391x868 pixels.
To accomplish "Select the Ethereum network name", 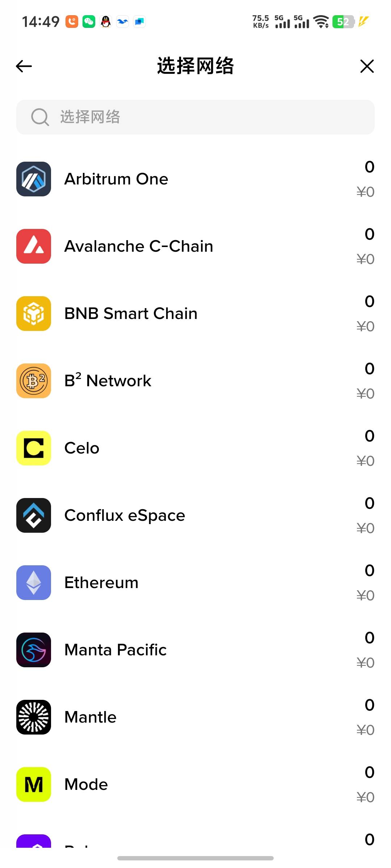I will point(101,583).
